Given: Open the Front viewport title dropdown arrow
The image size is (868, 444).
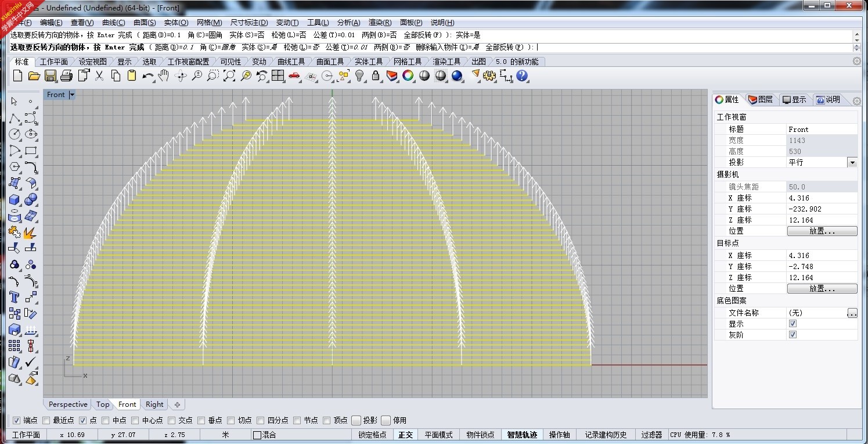Looking at the screenshot, I should coord(72,95).
